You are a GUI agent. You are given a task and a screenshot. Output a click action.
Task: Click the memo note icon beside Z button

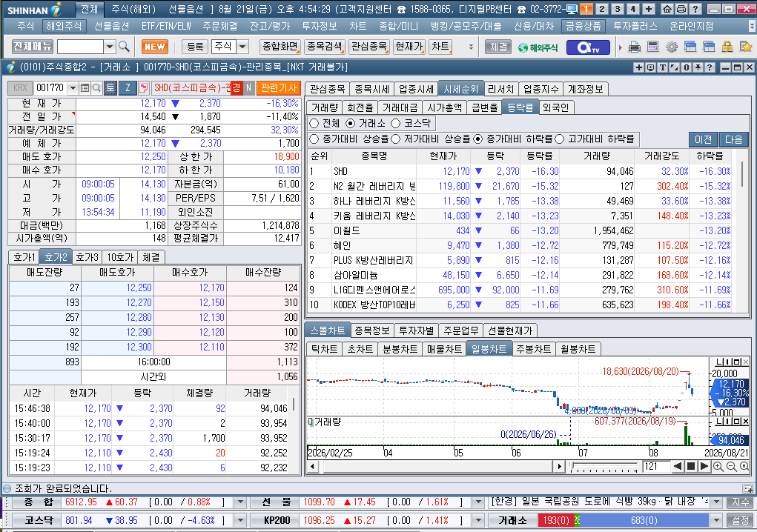click(x=143, y=87)
